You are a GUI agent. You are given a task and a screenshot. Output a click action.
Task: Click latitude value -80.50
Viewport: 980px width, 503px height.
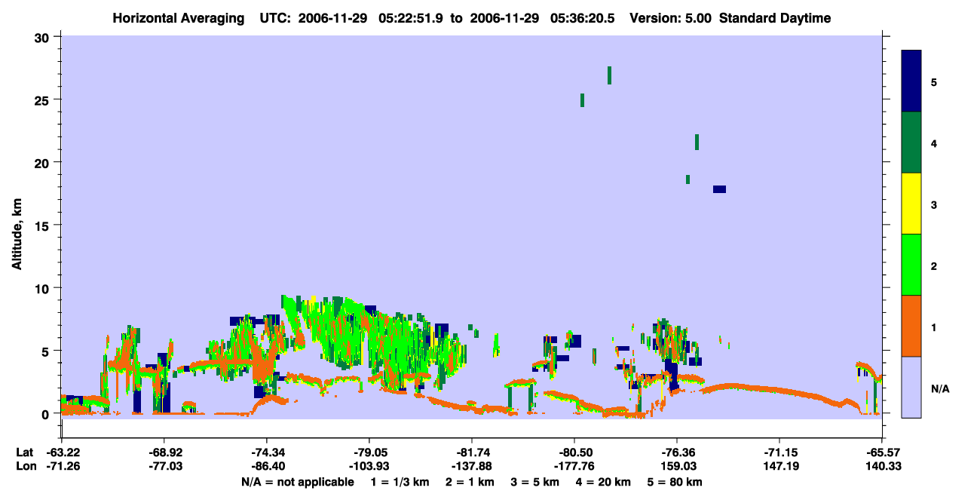click(574, 452)
